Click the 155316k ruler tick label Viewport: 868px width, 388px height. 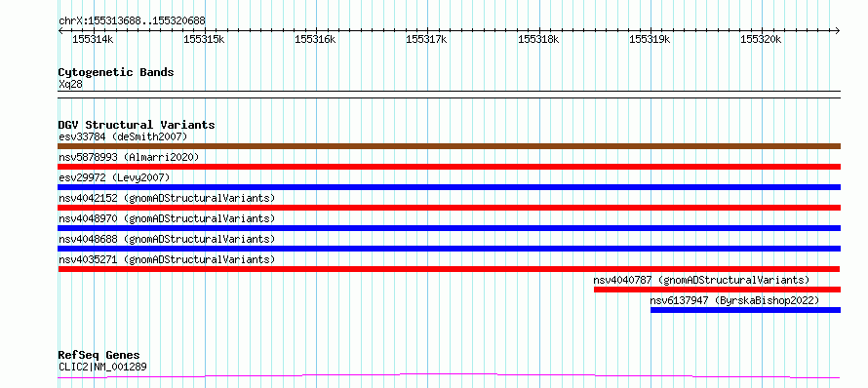click(316, 39)
